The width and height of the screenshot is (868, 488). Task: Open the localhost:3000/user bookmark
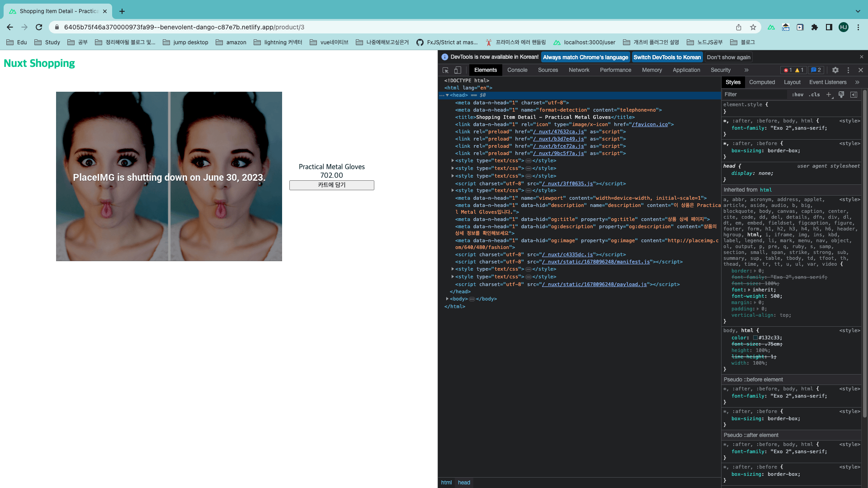click(x=584, y=42)
